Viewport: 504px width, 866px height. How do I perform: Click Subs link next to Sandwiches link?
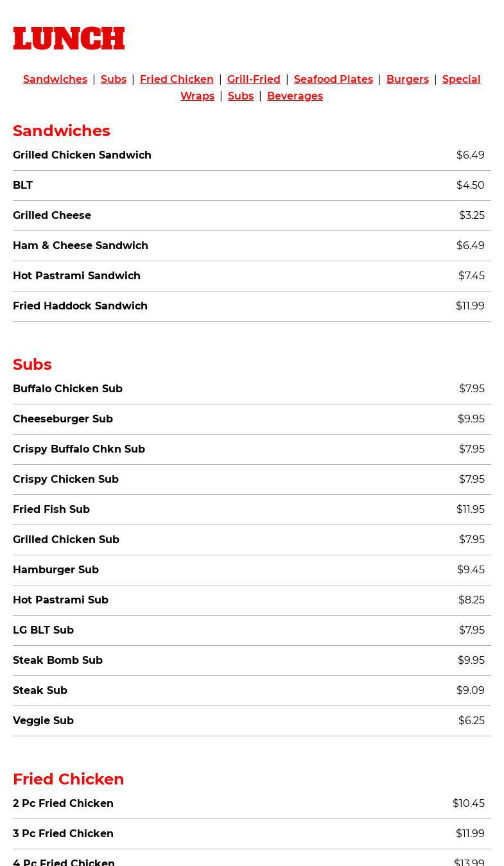tap(114, 79)
